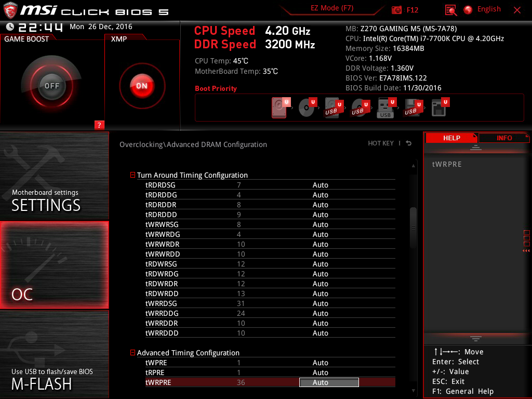Image resolution: width=532 pixels, height=399 pixels.
Task: Switch to the HELP tab
Action: [451, 138]
